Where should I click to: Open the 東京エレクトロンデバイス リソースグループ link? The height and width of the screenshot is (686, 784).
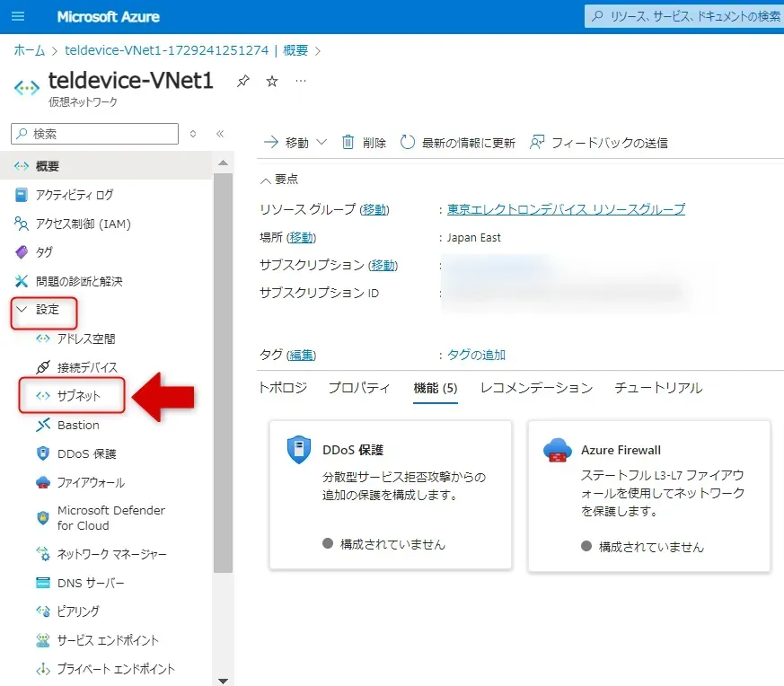[x=566, y=209]
